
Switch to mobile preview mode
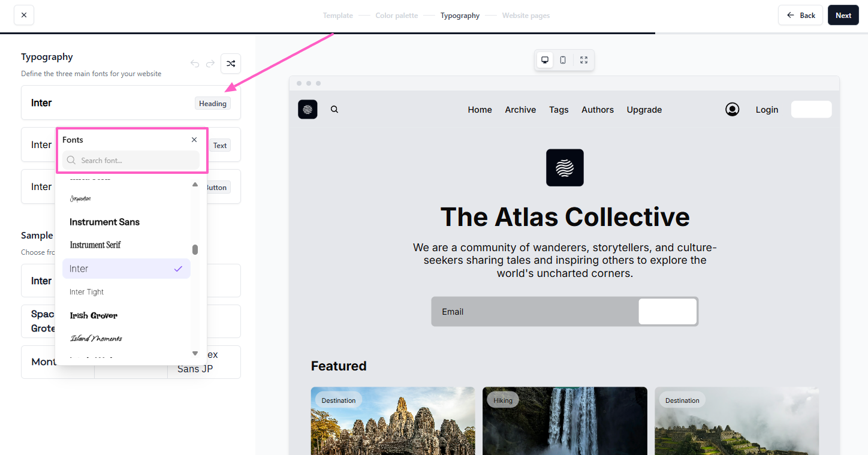(x=563, y=60)
